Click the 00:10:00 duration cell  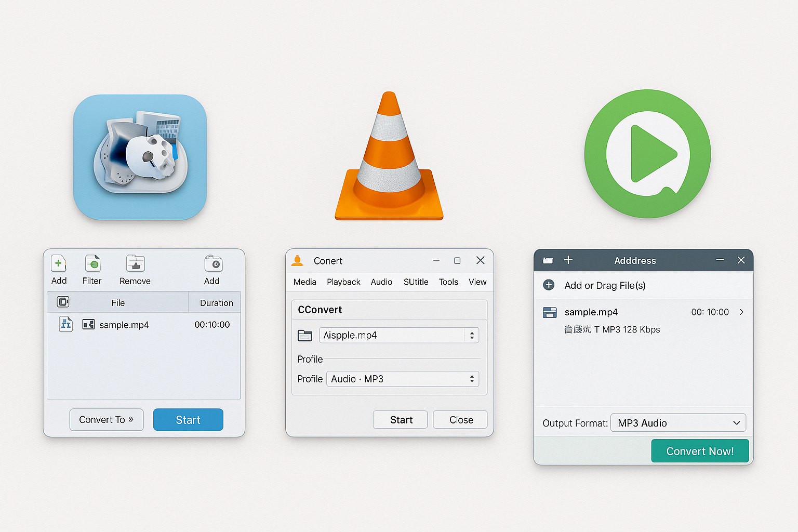[x=212, y=325]
